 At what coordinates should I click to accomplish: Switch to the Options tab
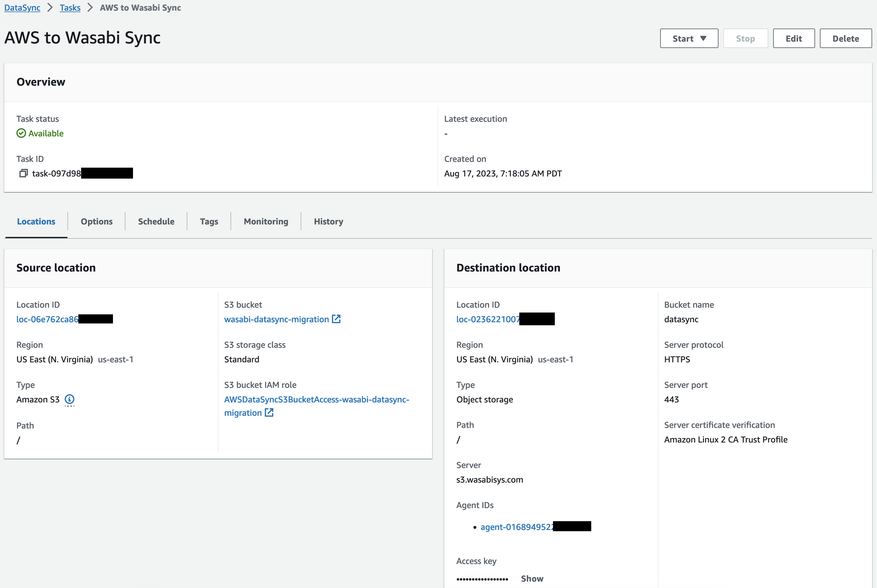tap(97, 221)
